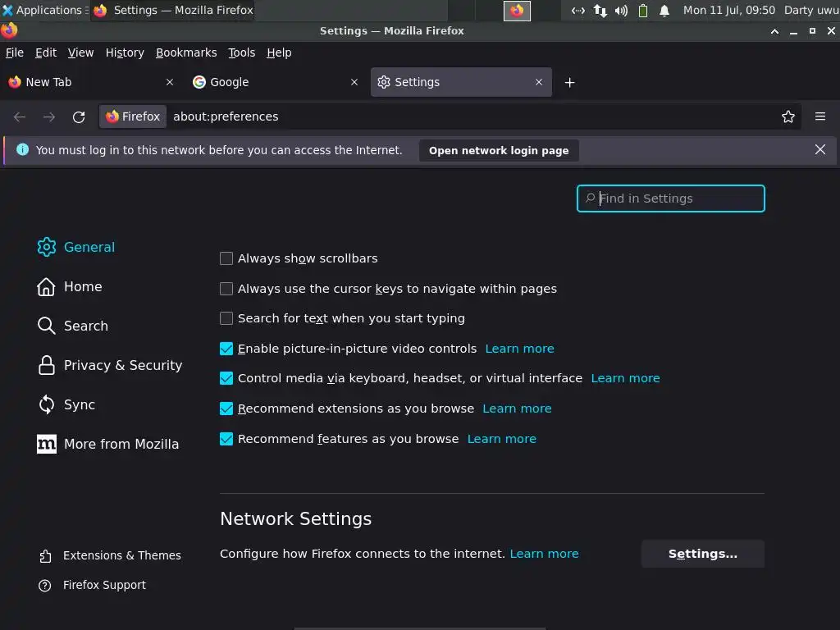Open the Firefox hamburger application menu
Viewport: 840px width, 630px height.
819,116
